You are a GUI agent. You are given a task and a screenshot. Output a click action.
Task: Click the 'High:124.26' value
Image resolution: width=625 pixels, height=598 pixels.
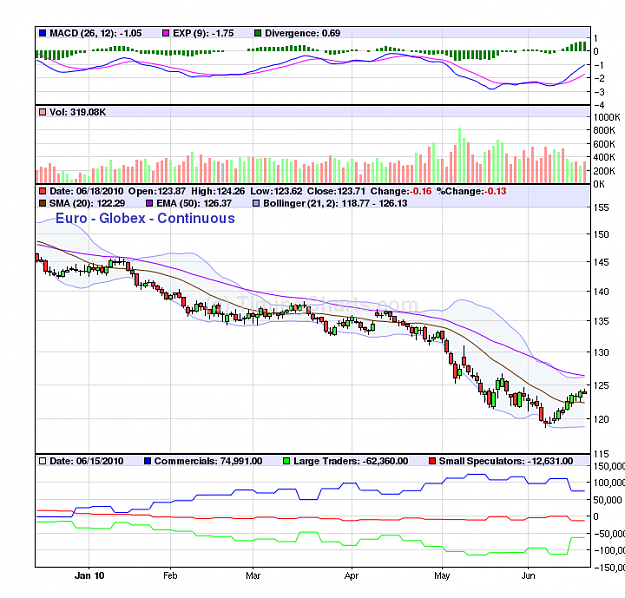(x=218, y=191)
